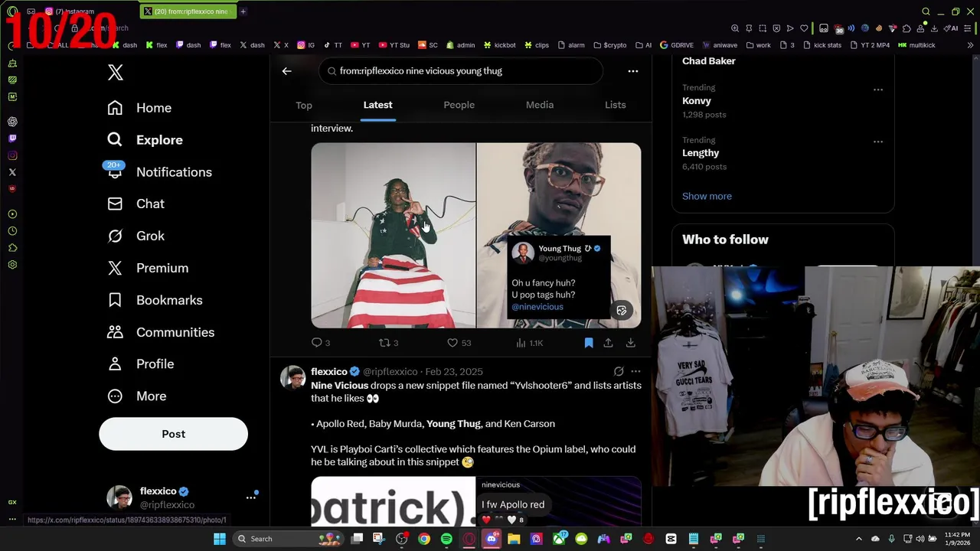Download media from the first post
The height and width of the screenshot is (551, 980).
pos(630,343)
